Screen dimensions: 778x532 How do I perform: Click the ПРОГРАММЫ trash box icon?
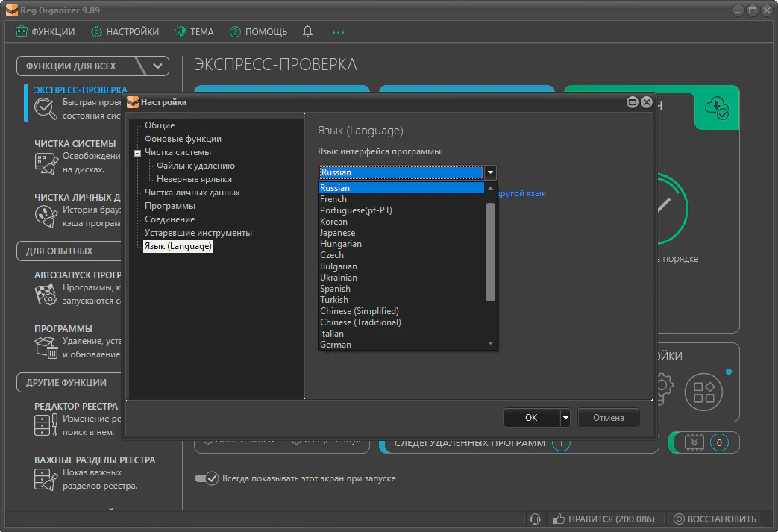pos(46,347)
